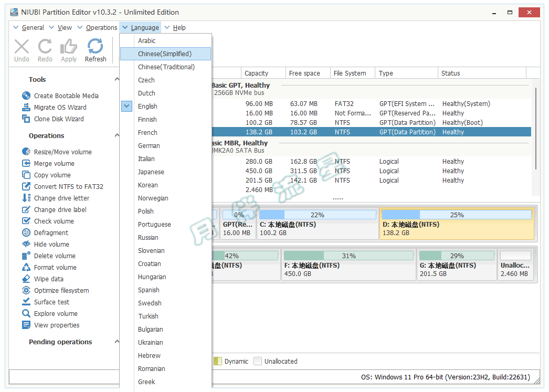Select Chinese(Simplified) language

pyautogui.click(x=166, y=54)
